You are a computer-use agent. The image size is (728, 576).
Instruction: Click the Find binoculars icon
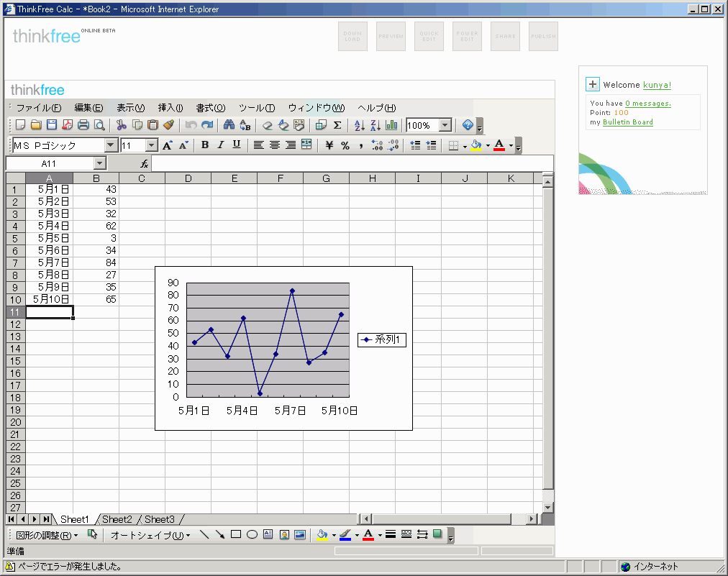pyautogui.click(x=229, y=125)
